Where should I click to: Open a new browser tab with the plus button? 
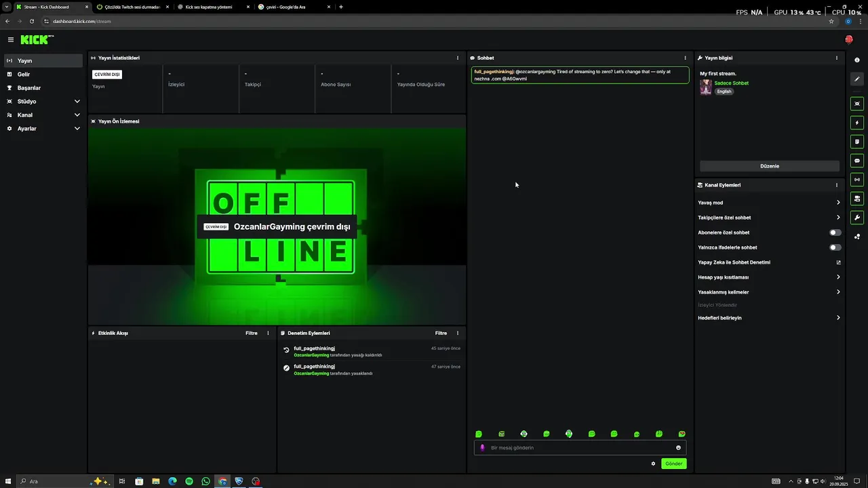[x=340, y=7]
